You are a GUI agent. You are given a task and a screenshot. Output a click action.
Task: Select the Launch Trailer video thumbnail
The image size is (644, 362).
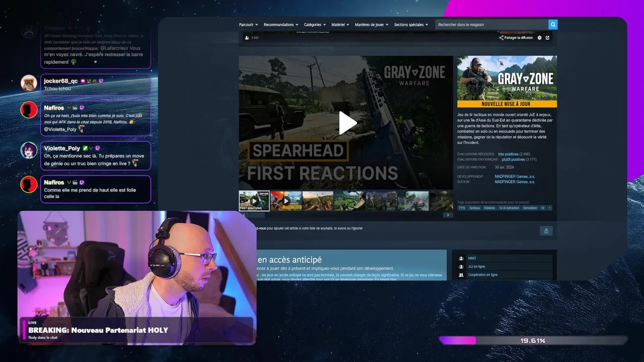coord(286,201)
